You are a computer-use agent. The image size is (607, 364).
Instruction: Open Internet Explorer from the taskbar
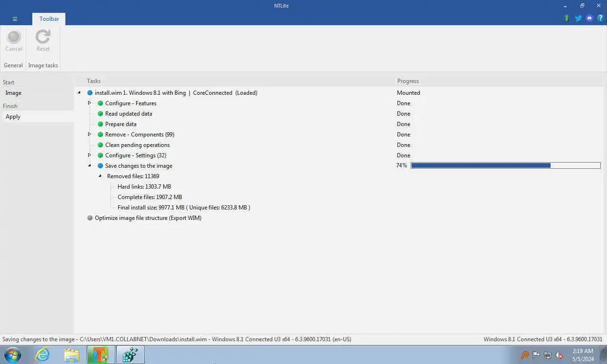[43, 355]
